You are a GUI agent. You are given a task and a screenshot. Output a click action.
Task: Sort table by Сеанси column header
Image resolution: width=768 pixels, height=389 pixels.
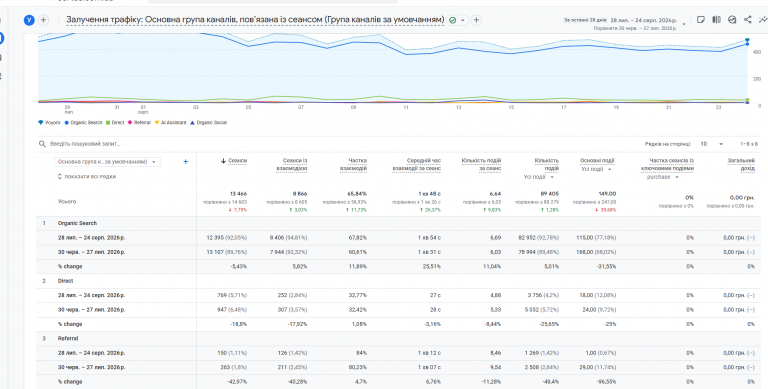click(x=238, y=161)
